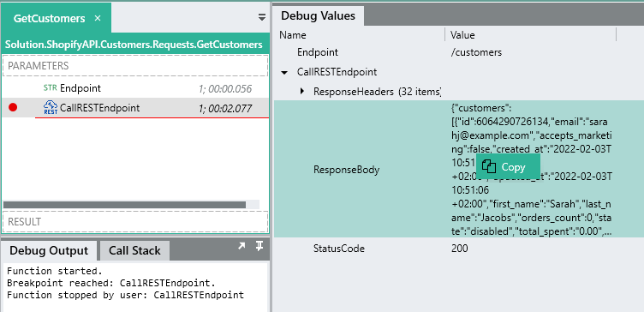644x312 pixels.
Task: Click the RESULT section box
Action: click(135, 222)
